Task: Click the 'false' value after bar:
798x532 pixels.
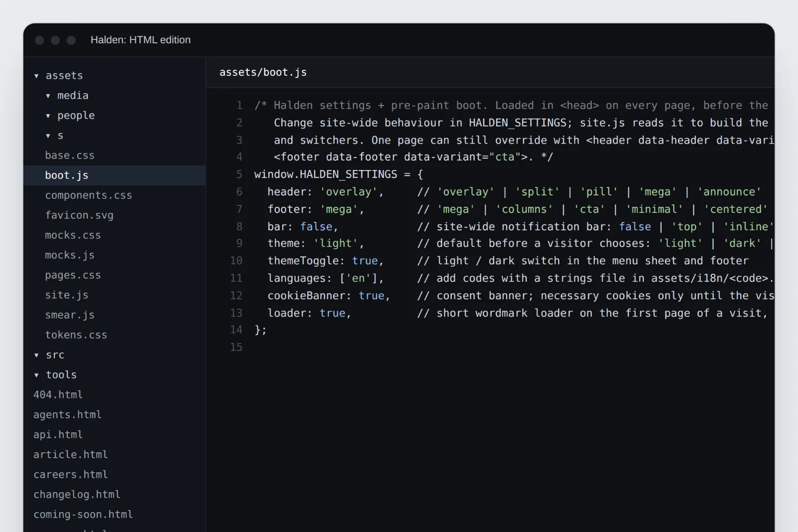Action: click(x=316, y=227)
